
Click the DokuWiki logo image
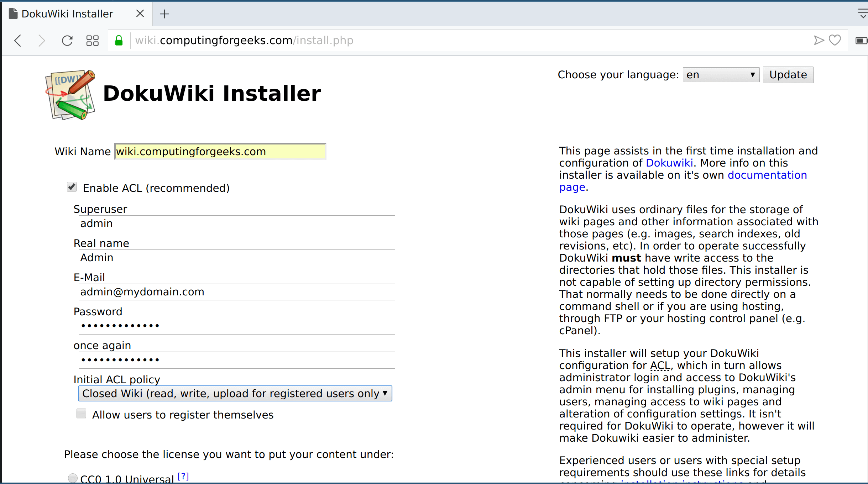point(70,95)
